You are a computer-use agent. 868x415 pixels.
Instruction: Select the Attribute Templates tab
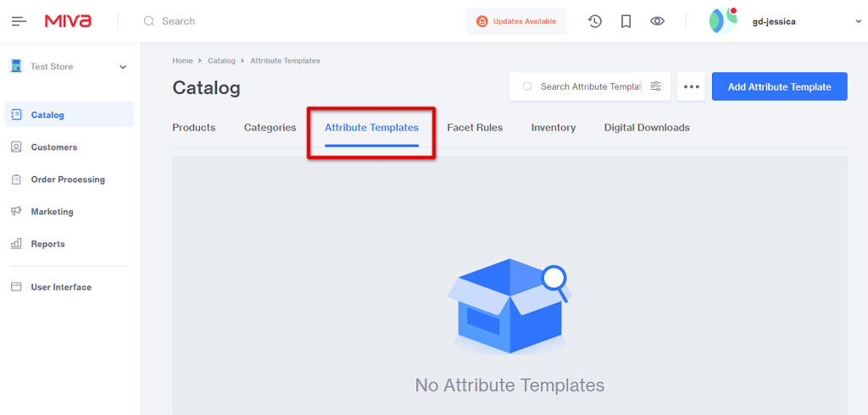coord(371,128)
